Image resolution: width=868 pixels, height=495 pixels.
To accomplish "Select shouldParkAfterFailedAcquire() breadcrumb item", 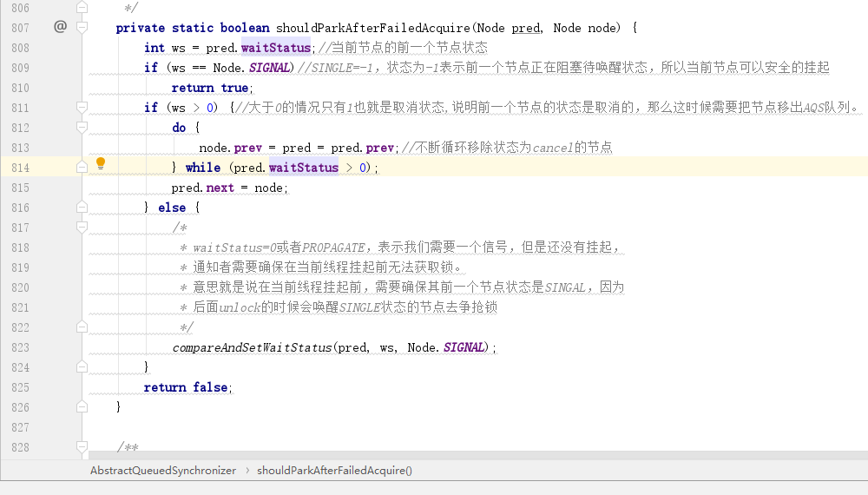I will (x=334, y=470).
